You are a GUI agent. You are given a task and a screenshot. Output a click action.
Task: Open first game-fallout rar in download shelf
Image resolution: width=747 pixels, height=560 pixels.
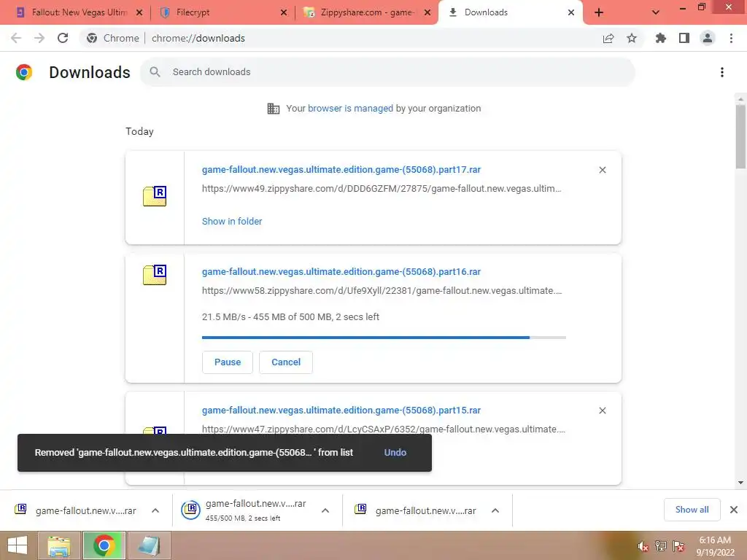(x=76, y=510)
